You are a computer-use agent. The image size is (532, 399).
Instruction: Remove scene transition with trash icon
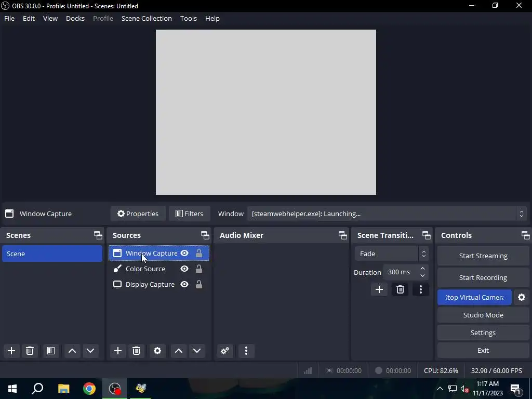400,289
